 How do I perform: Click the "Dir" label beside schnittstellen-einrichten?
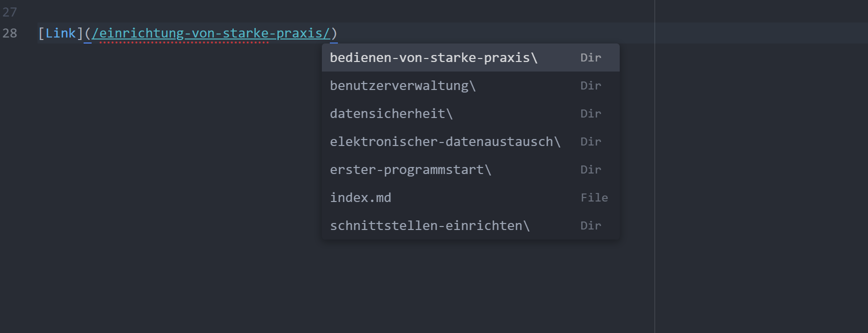[x=591, y=226]
